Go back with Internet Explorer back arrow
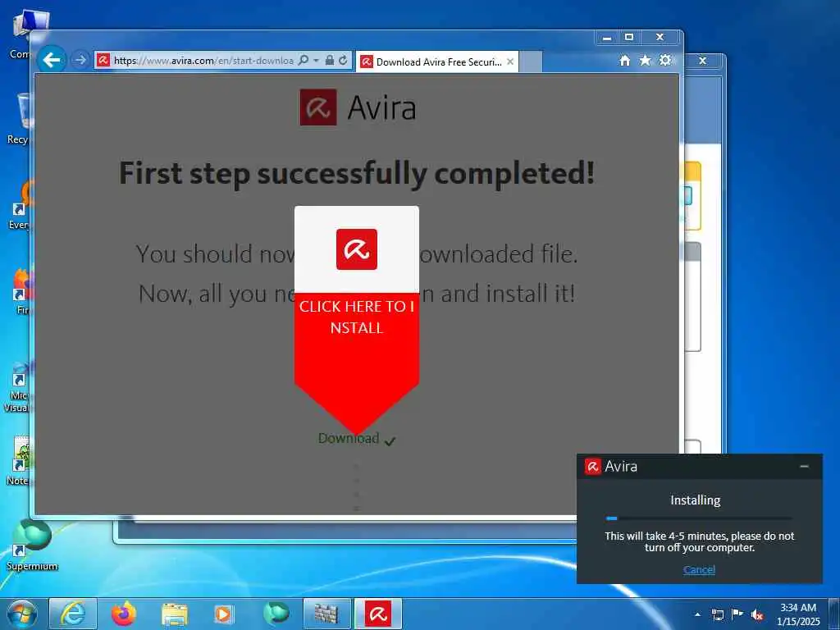Screen dimensions: 840x630 click(x=52, y=59)
